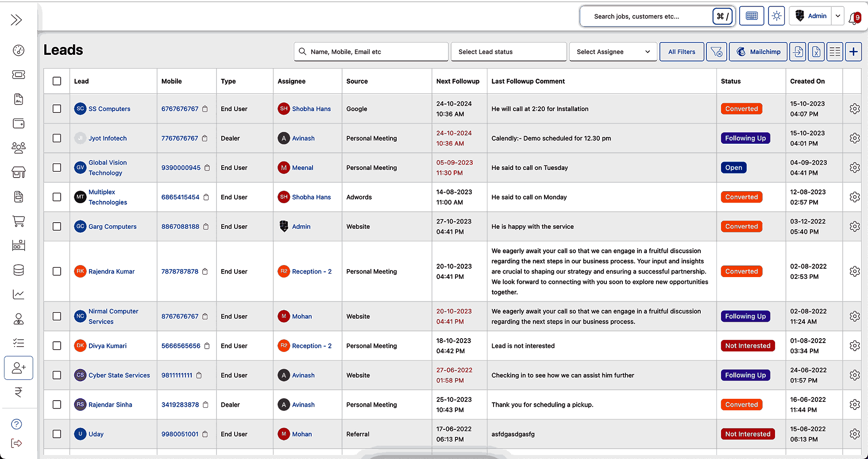Add a new lead with plus button
The width and height of the screenshot is (868, 459).
(853, 52)
